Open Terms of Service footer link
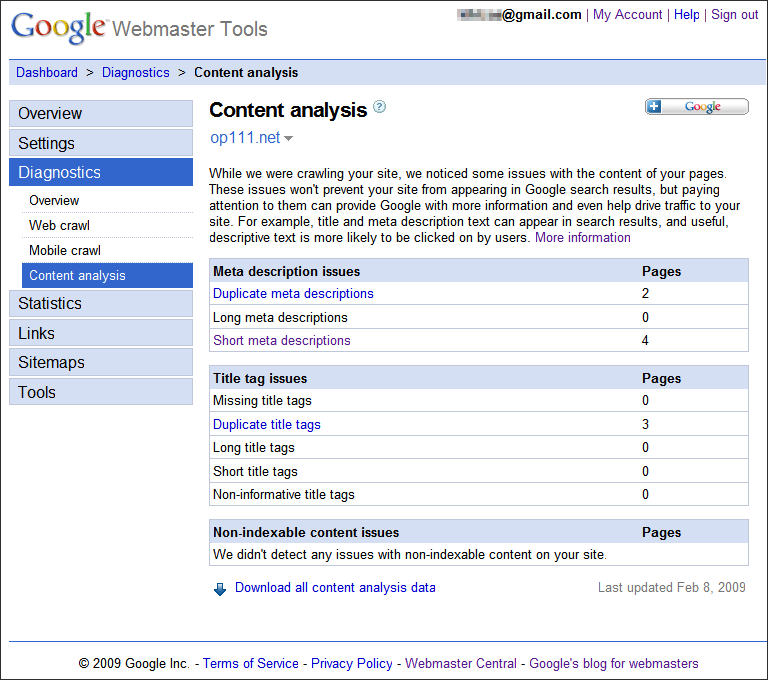 tap(250, 663)
